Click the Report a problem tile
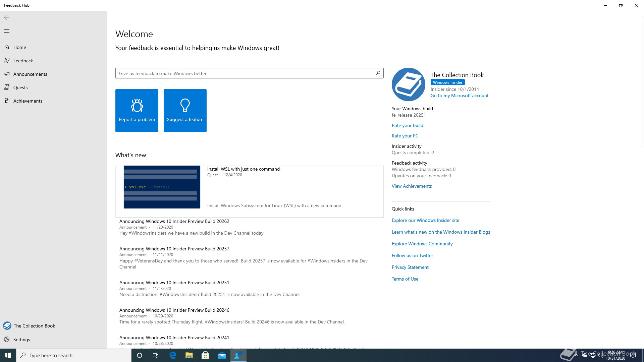This screenshot has width=644, height=362. pyautogui.click(x=137, y=111)
